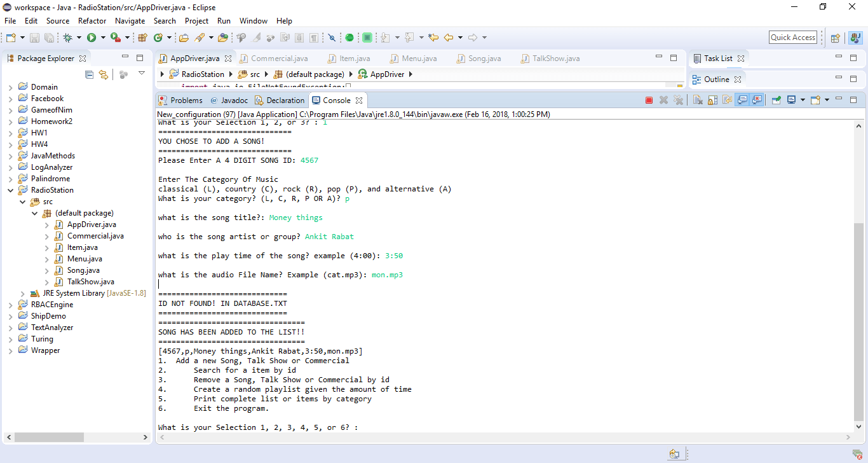
Task: Click the Clear Console icon
Action: click(697, 100)
